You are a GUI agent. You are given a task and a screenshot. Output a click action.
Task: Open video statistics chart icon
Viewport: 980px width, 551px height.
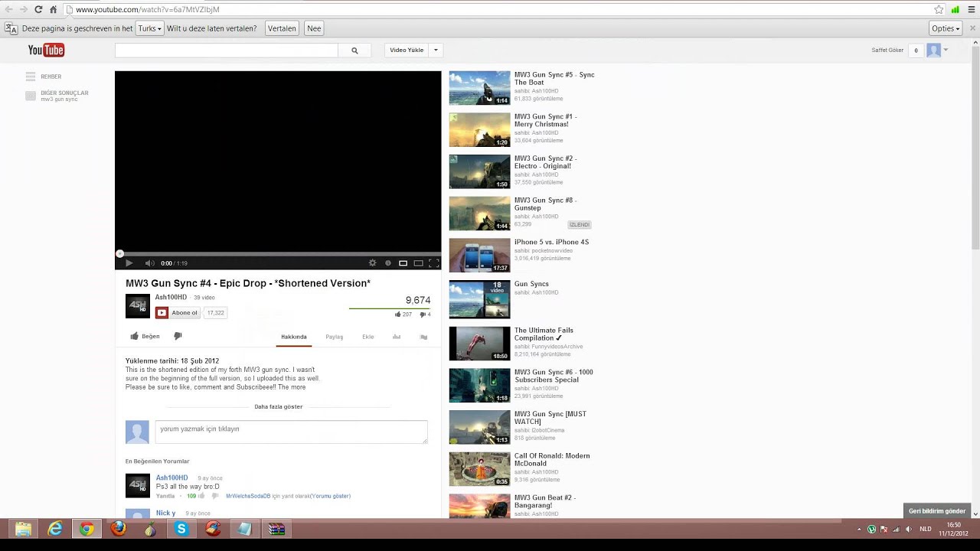[x=397, y=337]
